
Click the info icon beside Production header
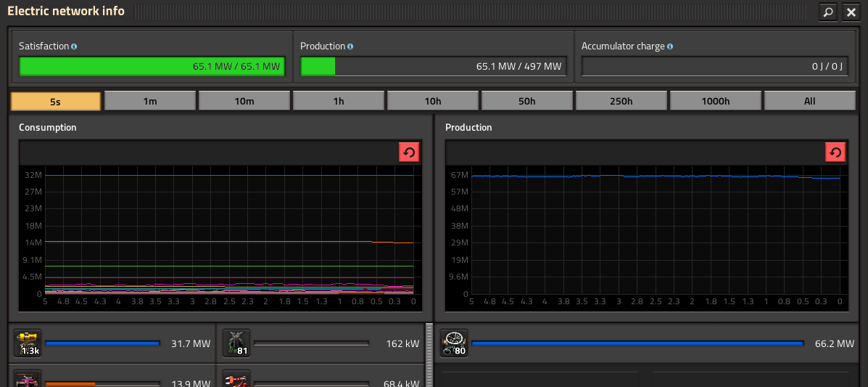pyautogui.click(x=350, y=46)
